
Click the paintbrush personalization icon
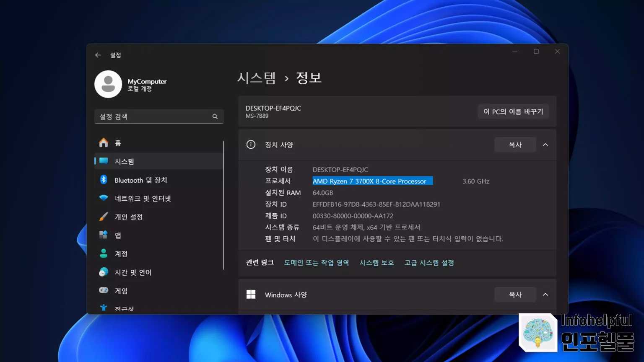104,216
